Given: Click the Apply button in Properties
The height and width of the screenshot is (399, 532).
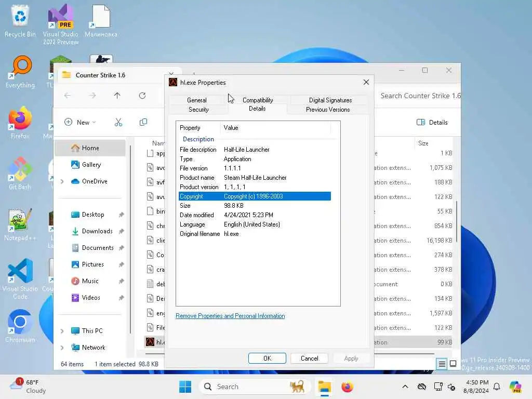Looking at the screenshot, I should [x=351, y=358].
